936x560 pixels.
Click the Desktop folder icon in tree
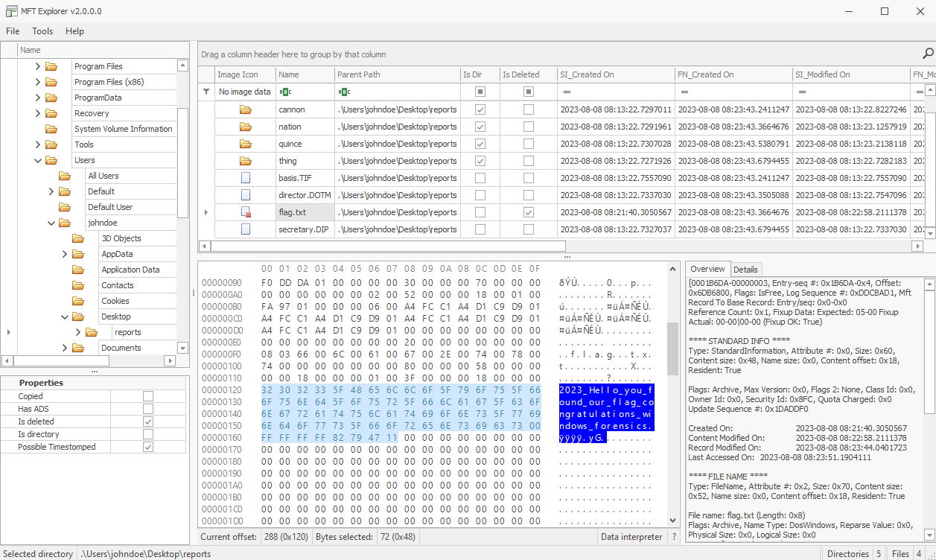click(x=78, y=316)
